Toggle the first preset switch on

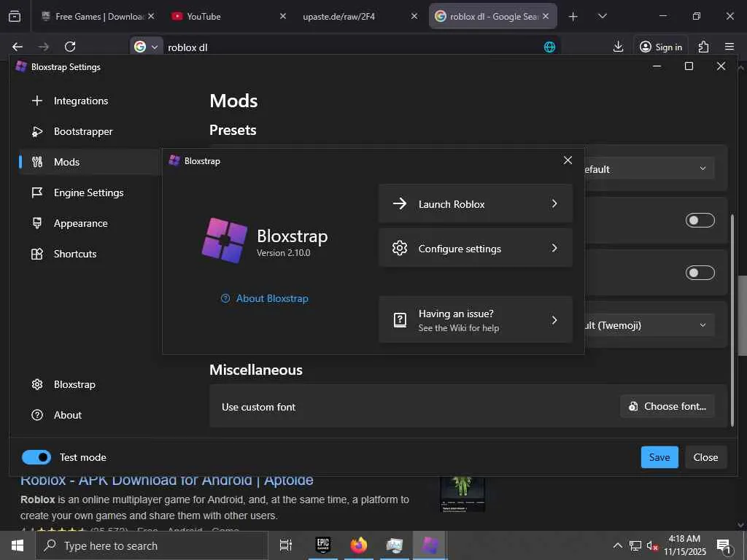tap(700, 220)
